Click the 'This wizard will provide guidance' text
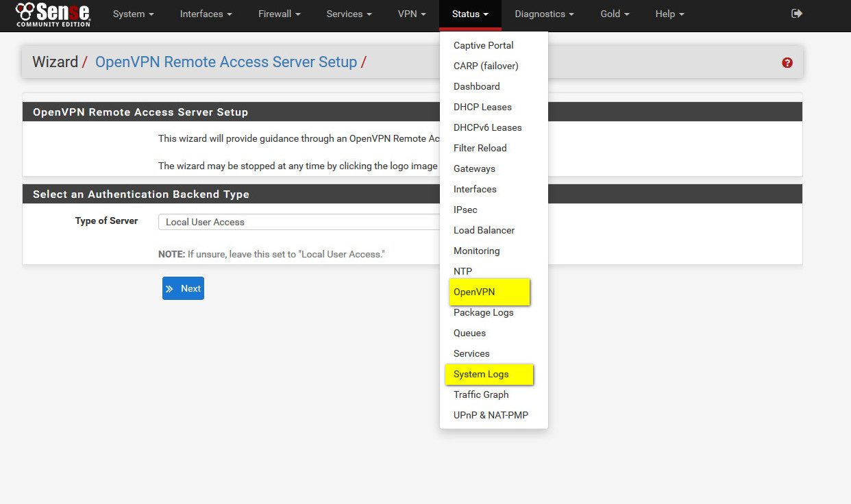851x504 pixels. click(x=298, y=138)
